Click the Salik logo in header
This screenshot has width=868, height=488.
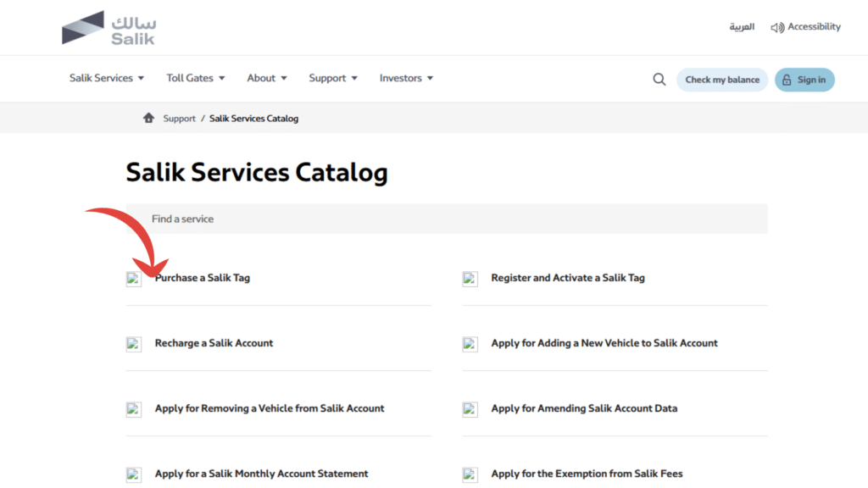point(108,28)
